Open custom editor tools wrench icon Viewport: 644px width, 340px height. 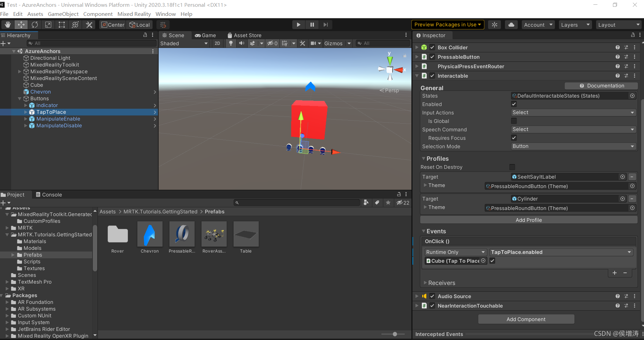click(89, 25)
